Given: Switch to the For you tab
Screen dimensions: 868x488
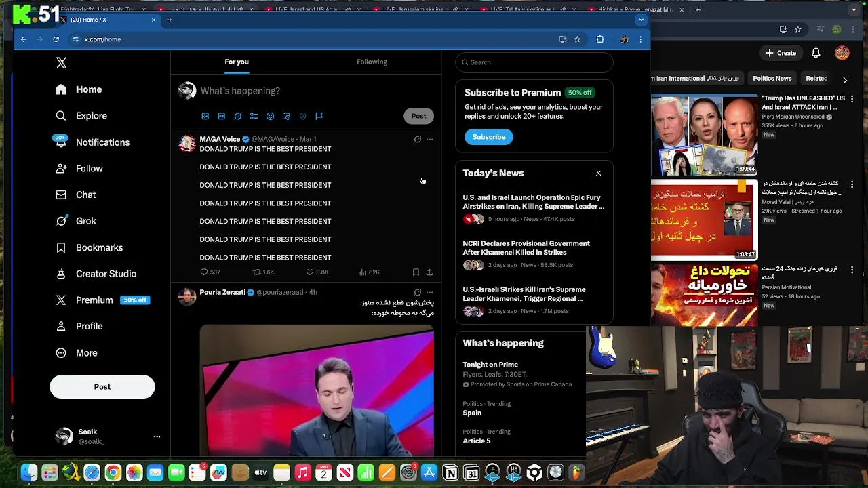Looking at the screenshot, I should click(x=237, y=62).
